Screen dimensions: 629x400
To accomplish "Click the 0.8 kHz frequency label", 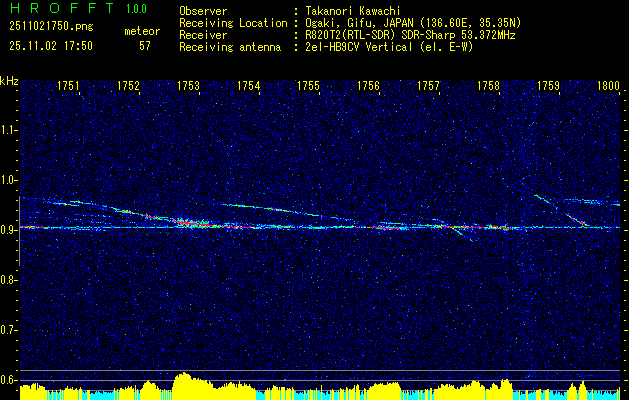I will click(9, 280).
